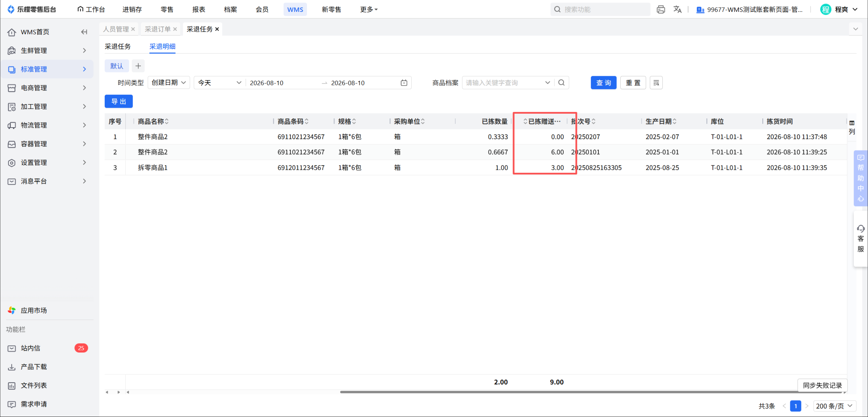Screen dimensions: 868x417
Task: Click the 重置 button
Action: pyautogui.click(x=633, y=83)
